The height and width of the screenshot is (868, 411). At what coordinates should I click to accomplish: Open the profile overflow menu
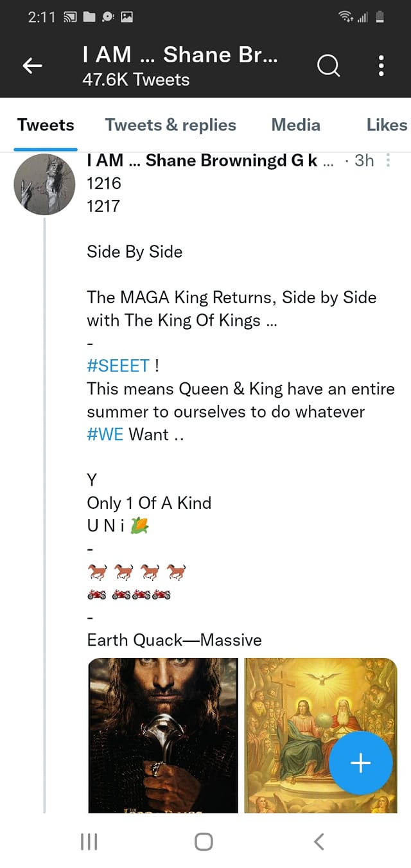[381, 65]
